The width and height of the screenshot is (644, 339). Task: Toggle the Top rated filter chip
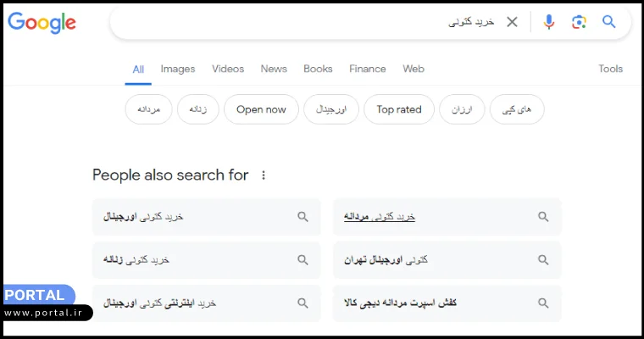click(x=399, y=109)
